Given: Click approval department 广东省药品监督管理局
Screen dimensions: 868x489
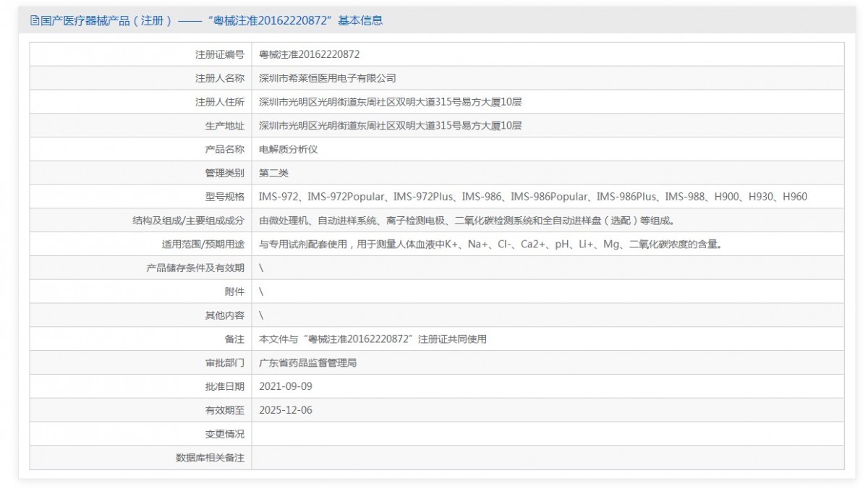Looking at the screenshot, I should [307, 363].
